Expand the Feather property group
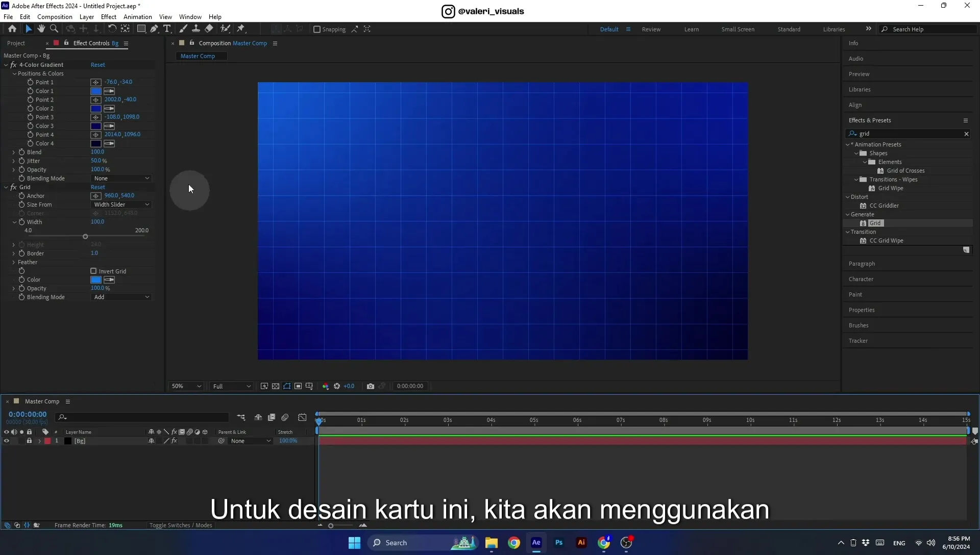The width and height of the screenshot is (980, 555). coord(14,262)
